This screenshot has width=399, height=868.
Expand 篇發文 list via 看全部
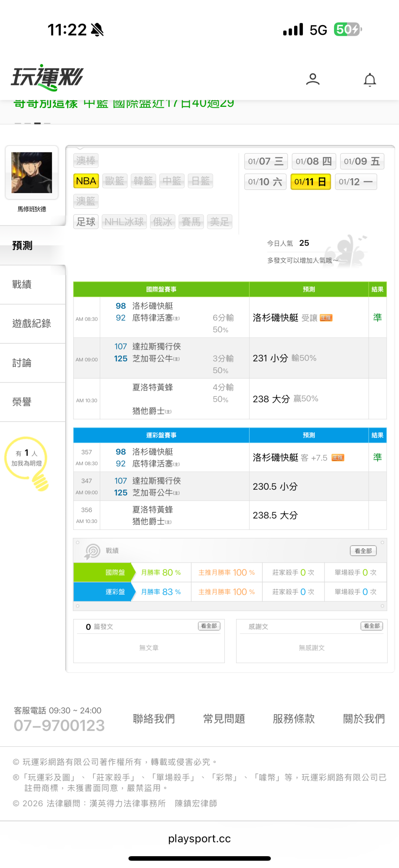(209, 626)
